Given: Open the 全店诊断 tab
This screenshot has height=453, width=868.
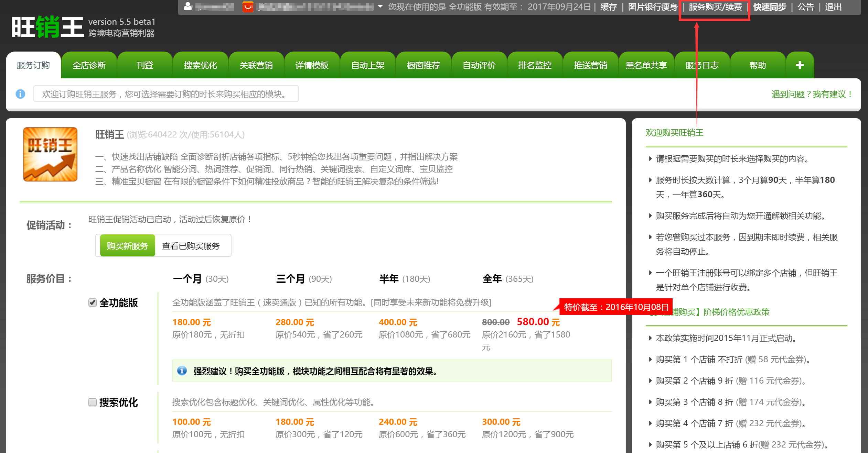Looking at the screenshot, I should pyautogui.click(x=89, y=65).
